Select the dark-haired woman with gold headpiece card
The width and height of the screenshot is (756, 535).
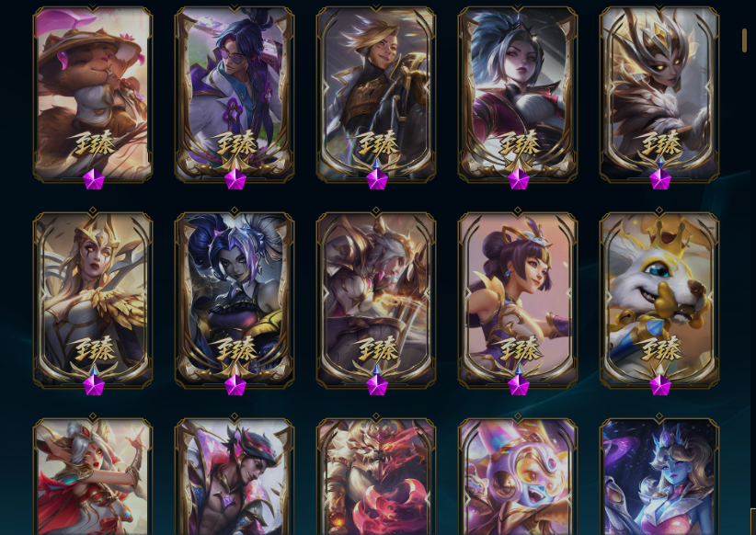coord(518,300)
